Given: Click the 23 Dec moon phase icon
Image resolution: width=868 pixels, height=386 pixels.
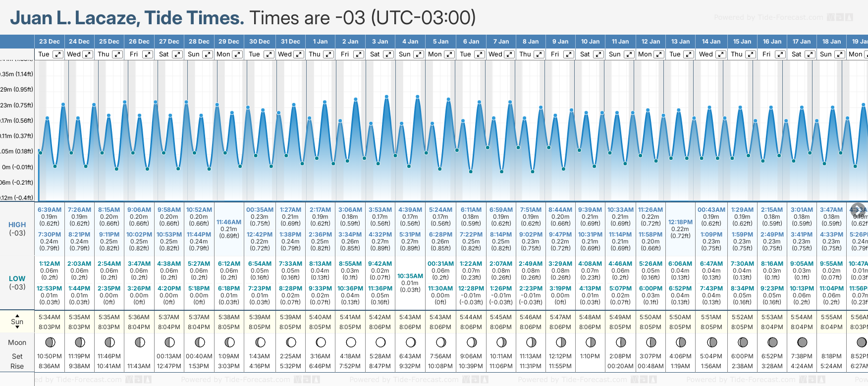Looking at the screenshot, I should pyautogui.click(x=50, y=342).
